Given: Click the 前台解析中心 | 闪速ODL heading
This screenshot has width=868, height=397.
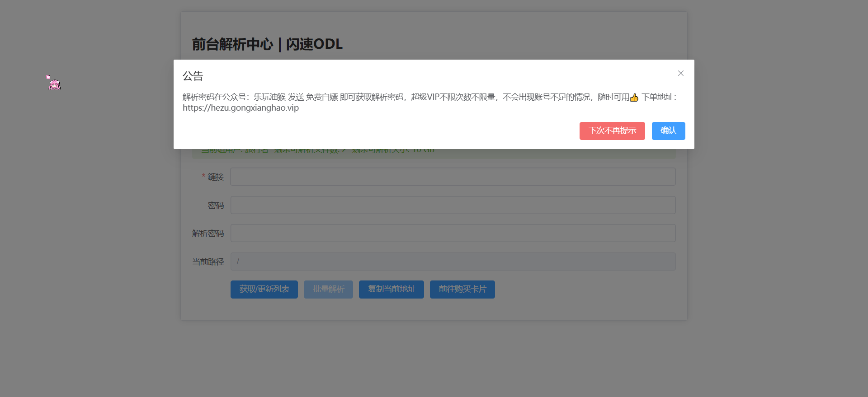Looking at the screenshot, I should (x=267, y=44).
